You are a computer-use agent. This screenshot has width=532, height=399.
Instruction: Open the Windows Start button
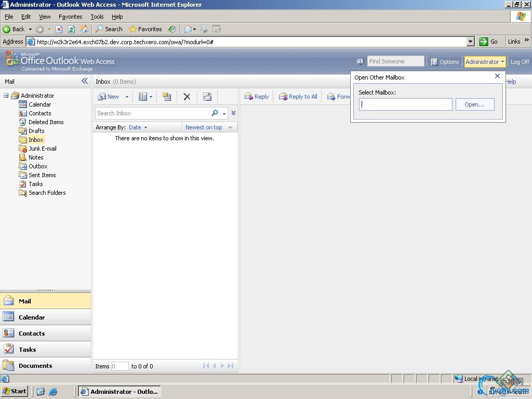(x=15, y=391)
